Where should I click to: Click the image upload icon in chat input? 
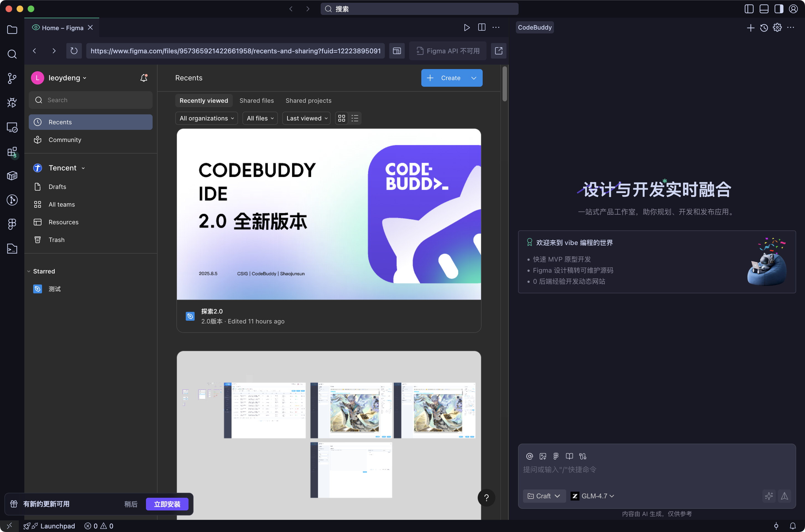[543, 456]
